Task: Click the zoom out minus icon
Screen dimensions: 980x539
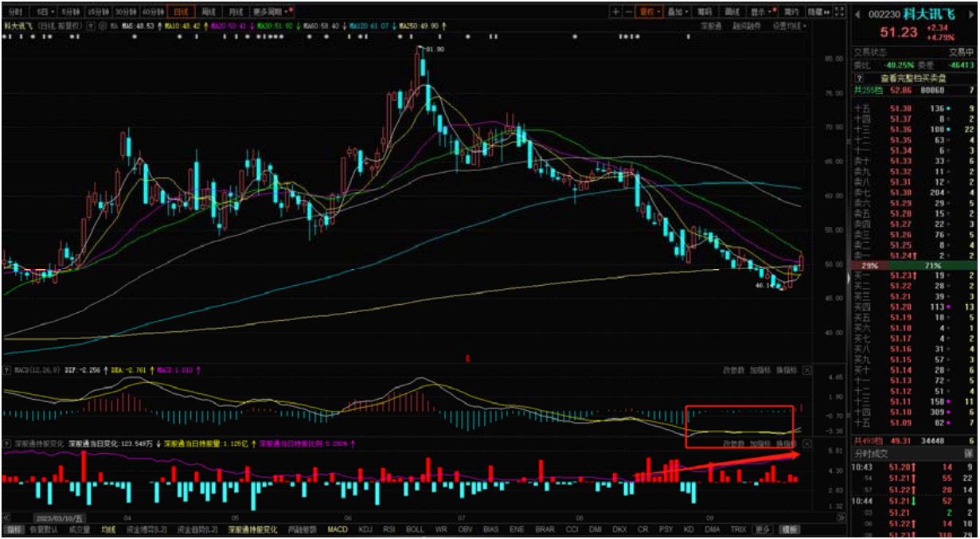Action: click(x=629, y=12)
